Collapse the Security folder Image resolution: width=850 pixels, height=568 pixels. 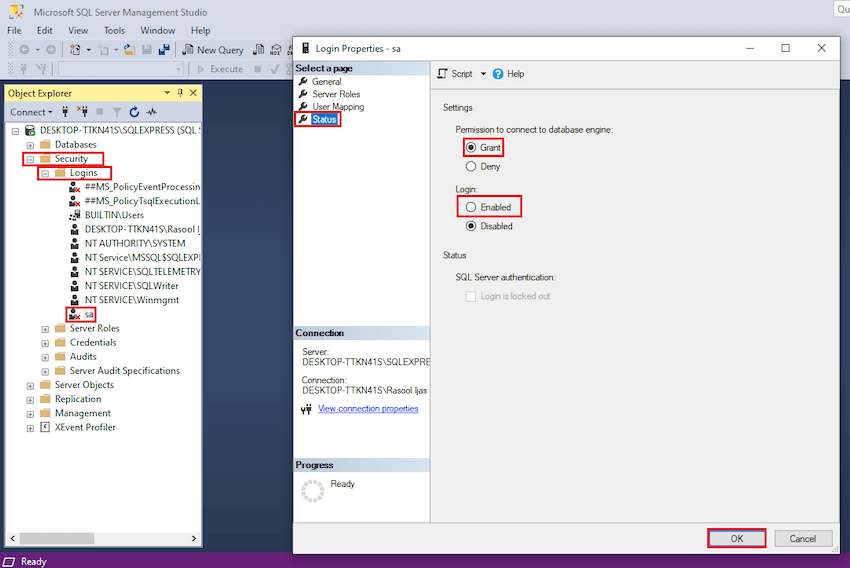(x=30, y=159)
